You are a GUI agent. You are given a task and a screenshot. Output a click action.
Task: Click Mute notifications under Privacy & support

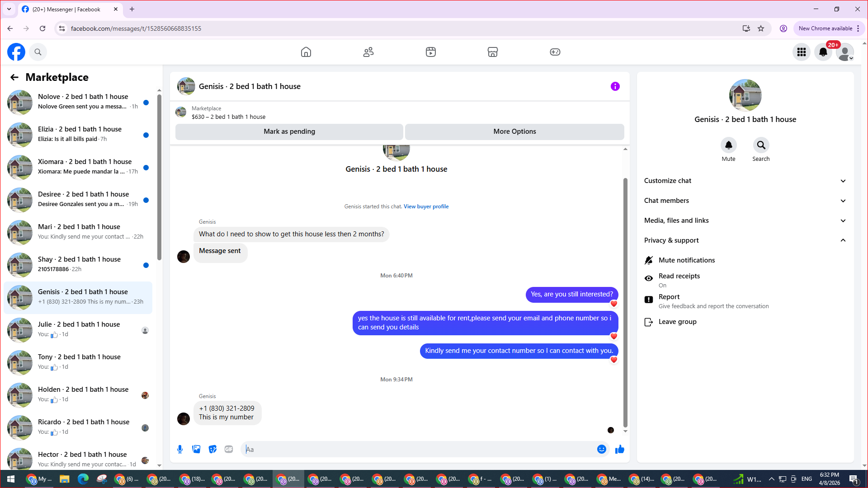tap(686, 260)
